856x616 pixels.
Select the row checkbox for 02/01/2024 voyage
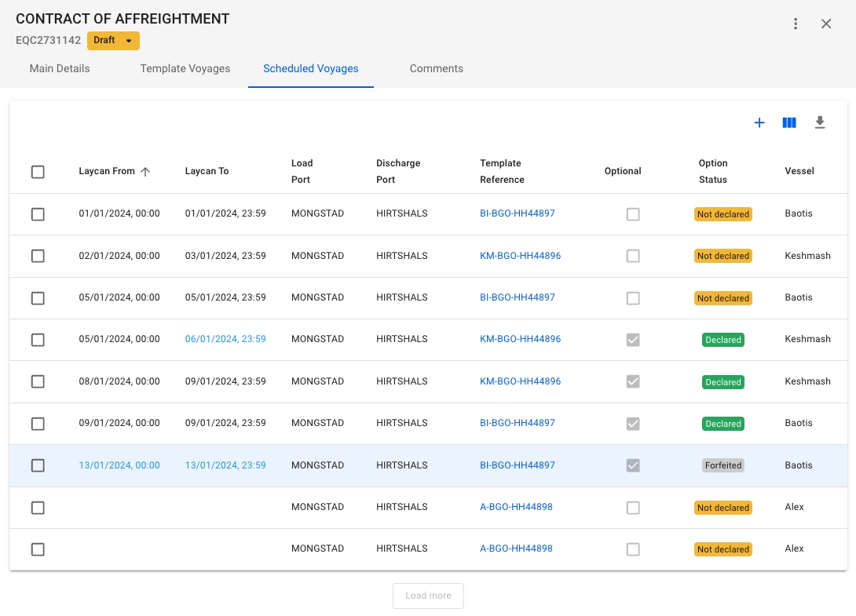click(x=38, y=256)
